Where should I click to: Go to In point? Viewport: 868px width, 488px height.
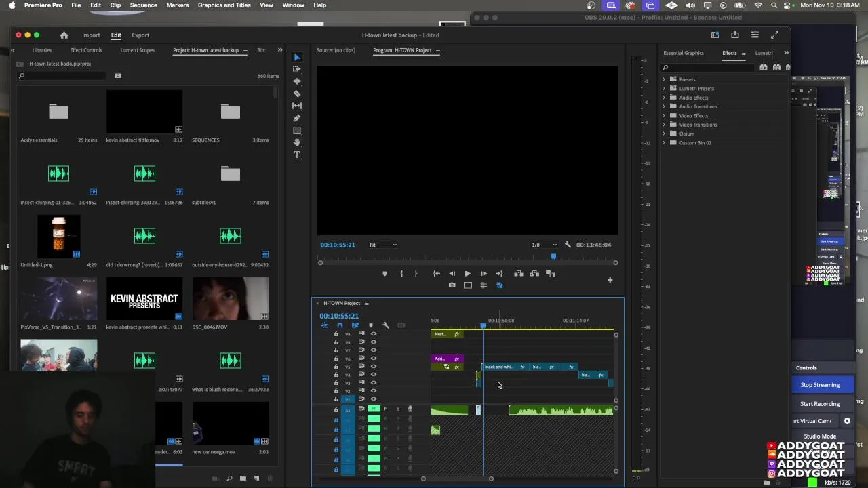437,274
